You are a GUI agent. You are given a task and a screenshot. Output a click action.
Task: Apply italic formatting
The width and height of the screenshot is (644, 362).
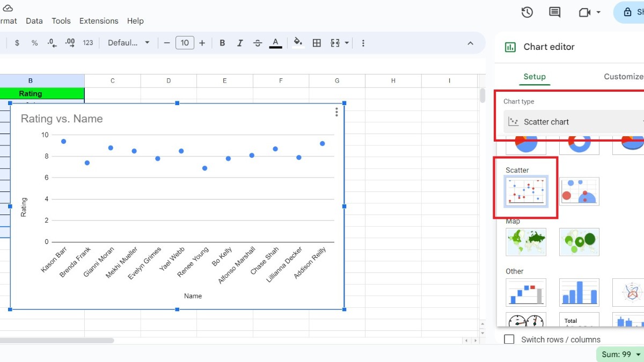click(240, 42)
